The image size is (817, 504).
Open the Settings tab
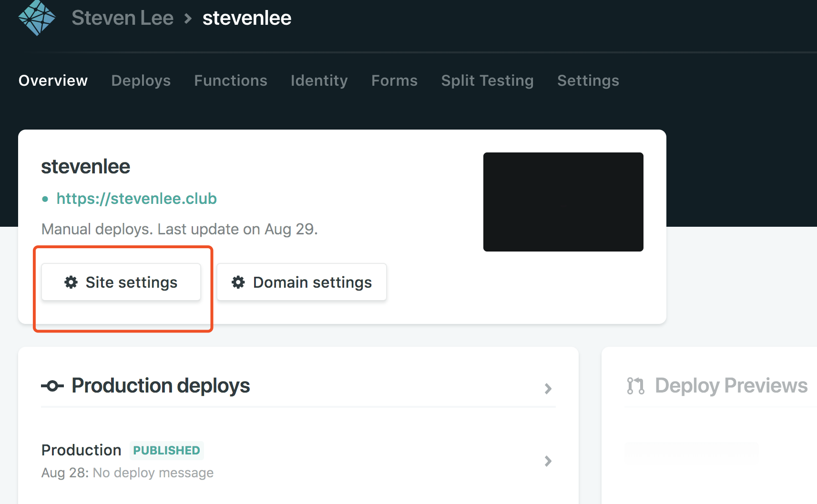click(588, 81)
